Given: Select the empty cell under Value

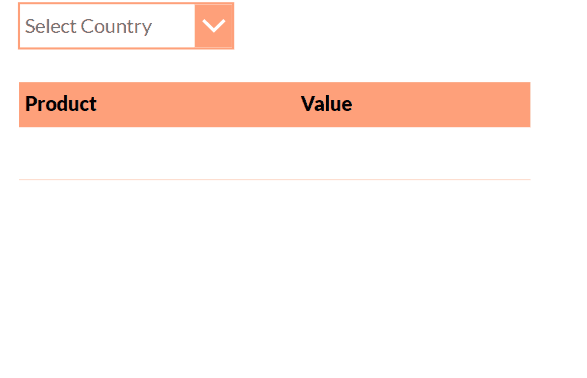Looking at the screenshot, I should click(x=413, y=153).
